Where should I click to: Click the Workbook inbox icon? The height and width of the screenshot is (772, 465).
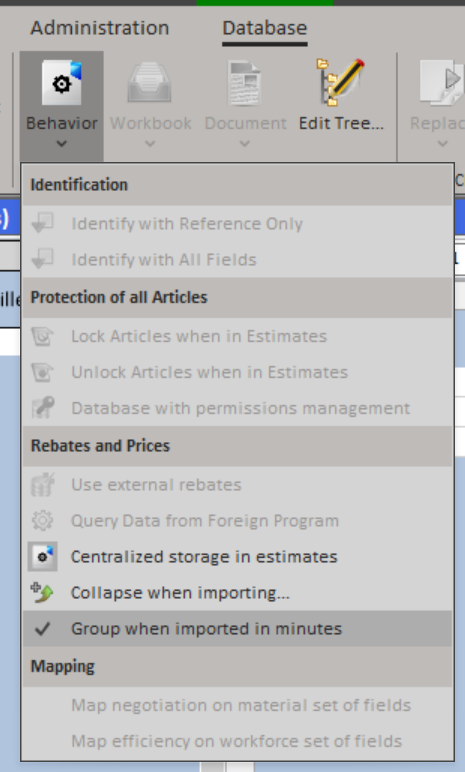click(x=149, y=82)
